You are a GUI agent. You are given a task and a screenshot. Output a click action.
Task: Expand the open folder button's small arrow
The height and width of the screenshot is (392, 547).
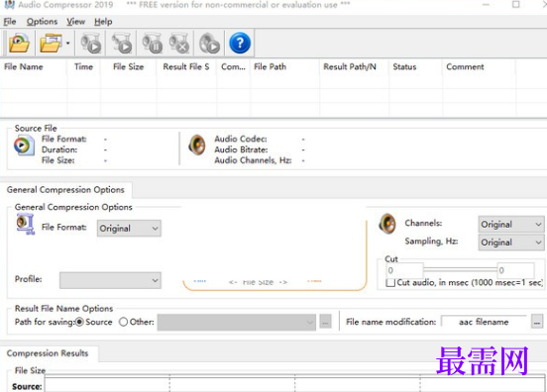(68, 44)
